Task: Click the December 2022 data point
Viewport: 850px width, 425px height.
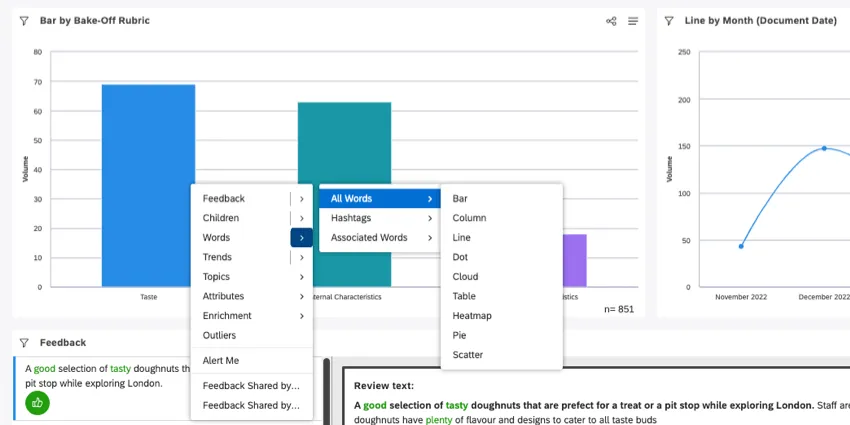Action: pos(824,148)
